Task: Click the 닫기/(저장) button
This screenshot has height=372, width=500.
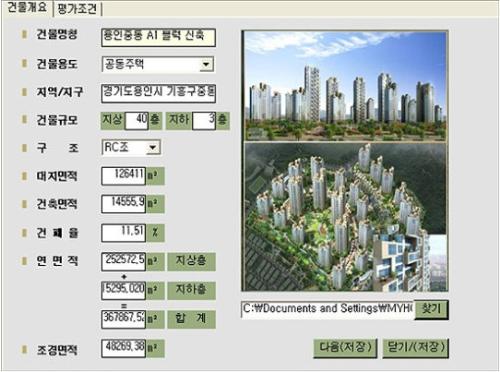Action: pos(415,348)
